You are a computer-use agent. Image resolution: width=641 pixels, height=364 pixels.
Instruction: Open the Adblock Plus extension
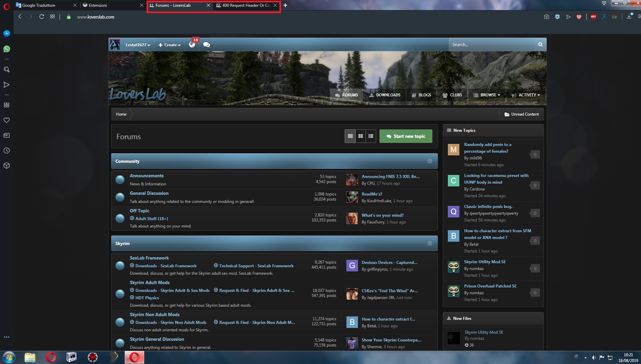(593, 17)
